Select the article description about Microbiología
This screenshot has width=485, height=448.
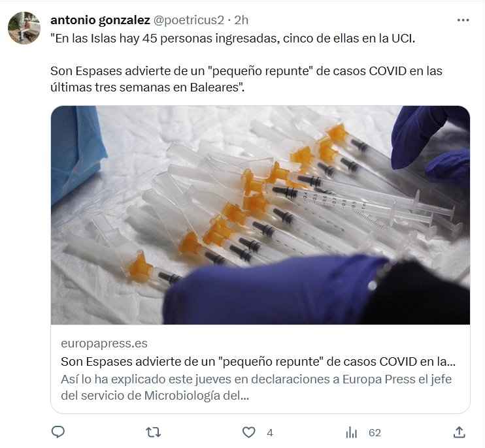[256, 387]
